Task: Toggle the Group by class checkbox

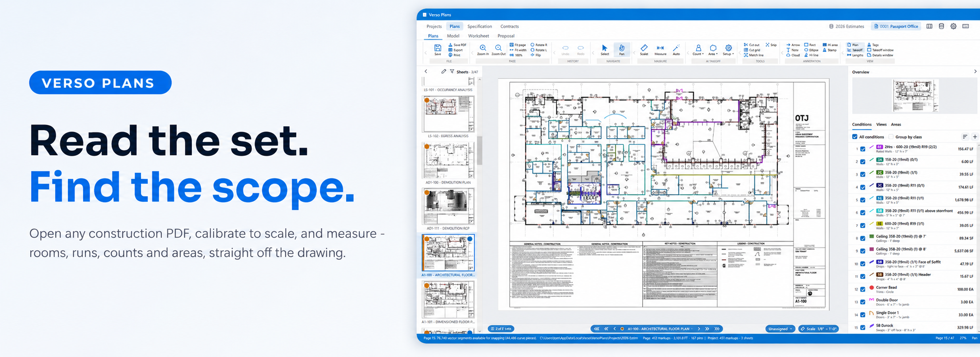Action: click(891, 137)
